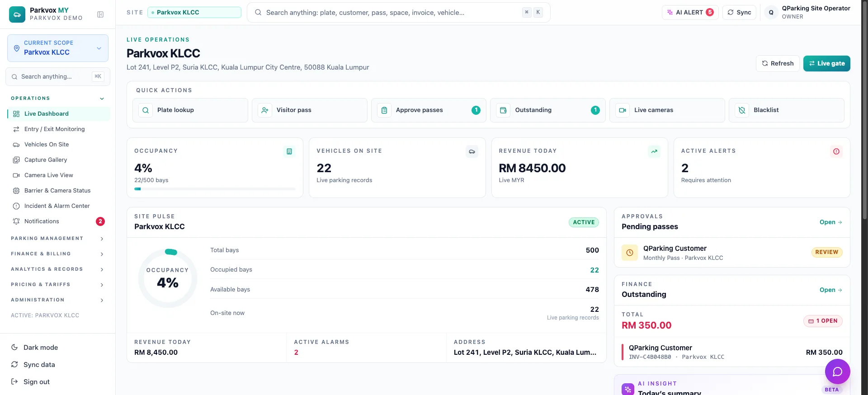The height and width of the screenshot is (395, 868).
Task: Open the Live gate button
Action: point(827,64)
